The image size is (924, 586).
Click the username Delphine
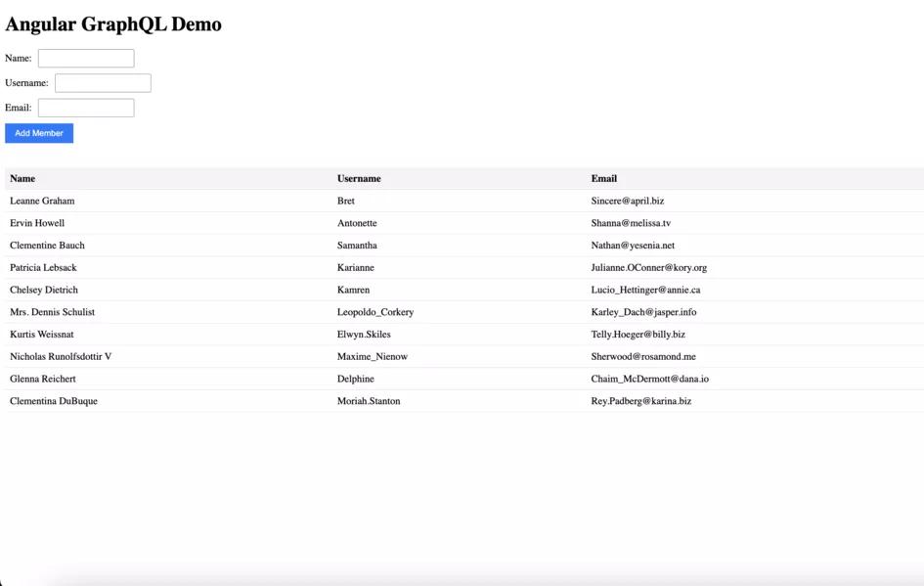[x=355, y=379]
